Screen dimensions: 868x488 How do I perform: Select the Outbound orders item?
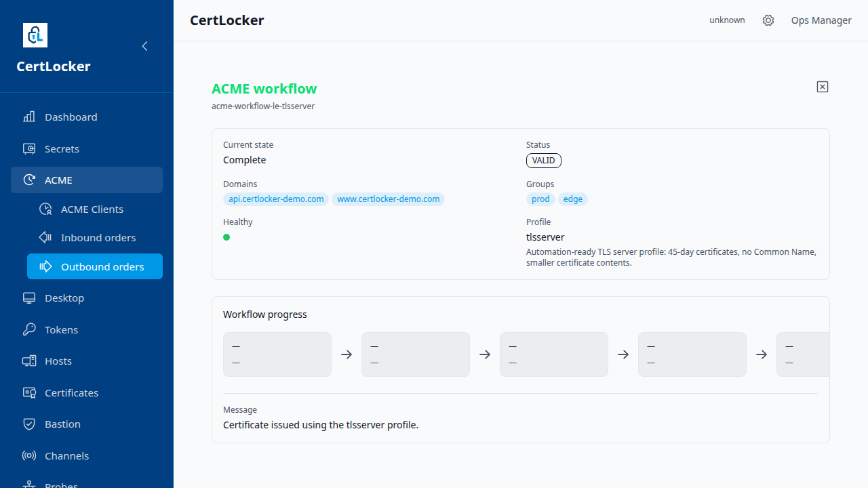click(x=95, y=266)
